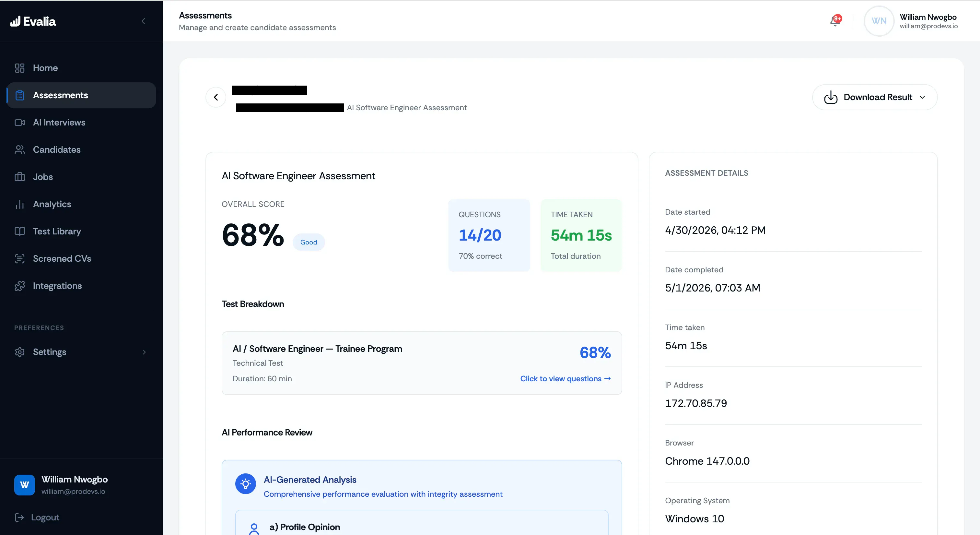Click the overall score 68% figure
Screen dimensions: 980x535
point(253,235)
